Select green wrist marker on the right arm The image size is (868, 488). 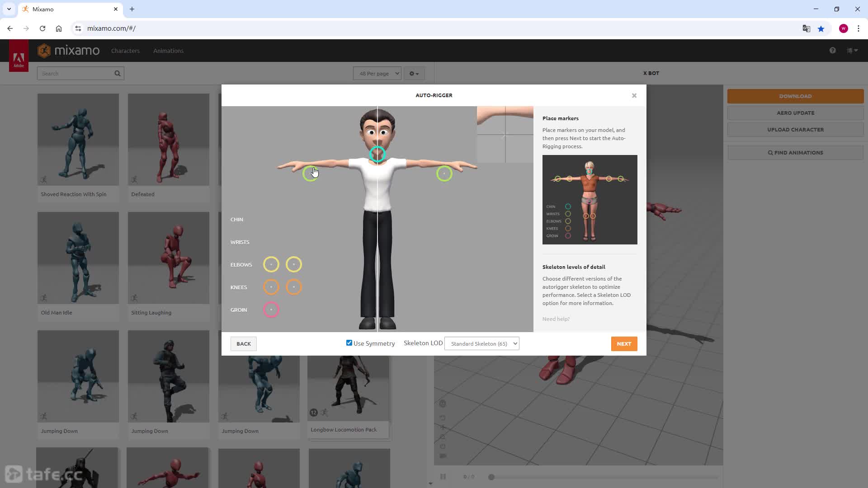(x=444, y=174)
